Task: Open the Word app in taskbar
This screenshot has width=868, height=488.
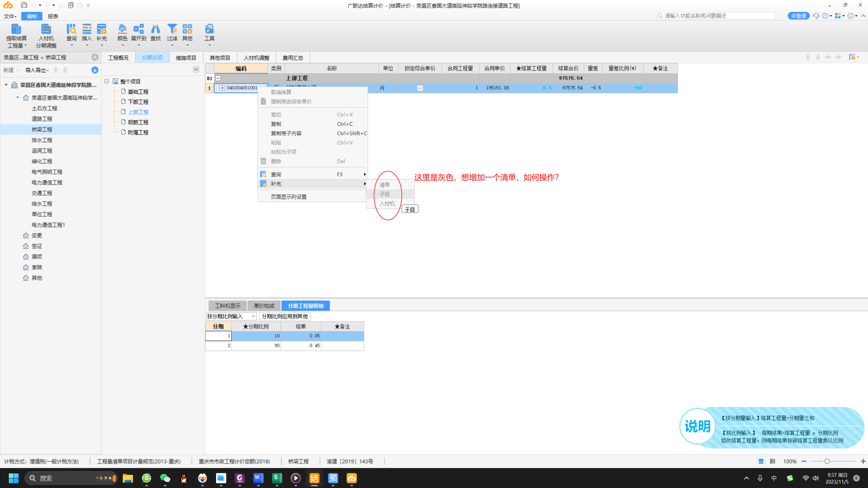Action: [258, 478]
